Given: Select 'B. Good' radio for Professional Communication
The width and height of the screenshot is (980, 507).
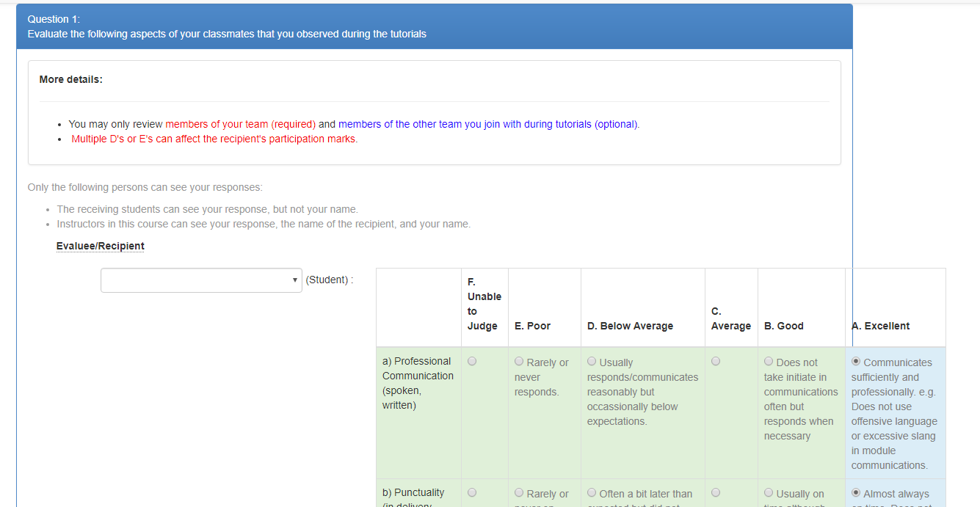Looking at the screenshot, I should pos(769,361).
